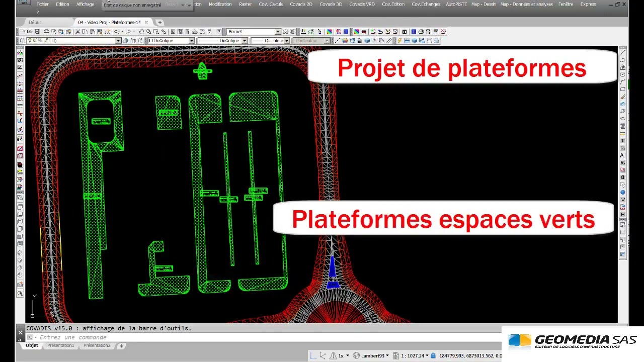Open the Express menu
The height and width of the screenshot is (362, 644).
(x=588, y=4)
